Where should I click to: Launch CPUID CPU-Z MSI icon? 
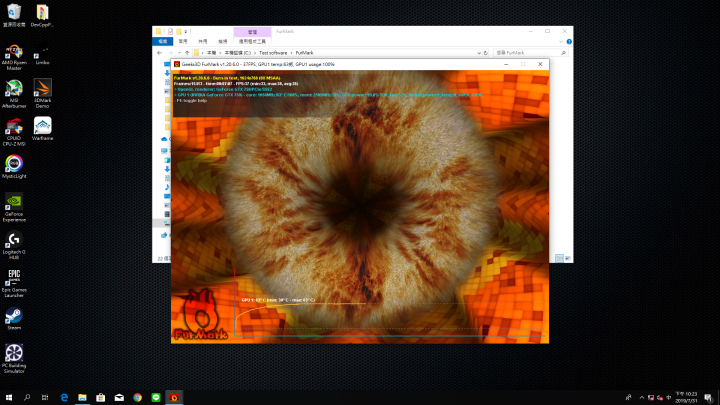pos(14,132)
